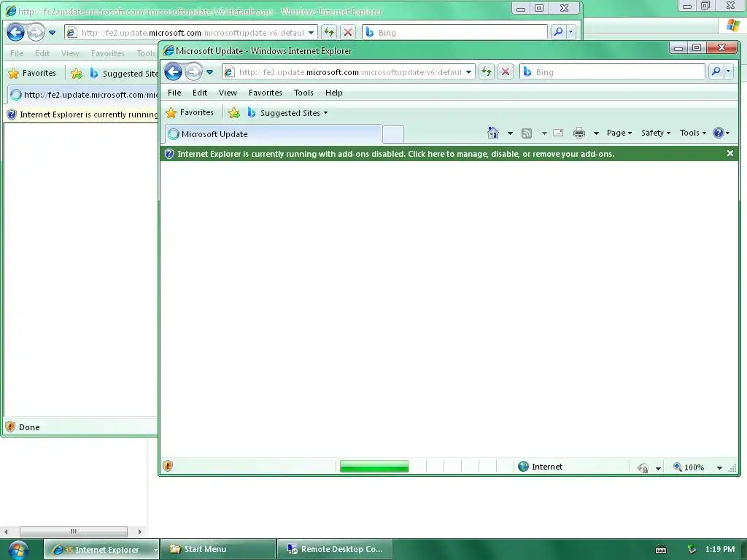The width and height of the screenshot is (747, 560).
Task: Click the security shield icon in front window status bar
Action: click(x=168, y=466)
